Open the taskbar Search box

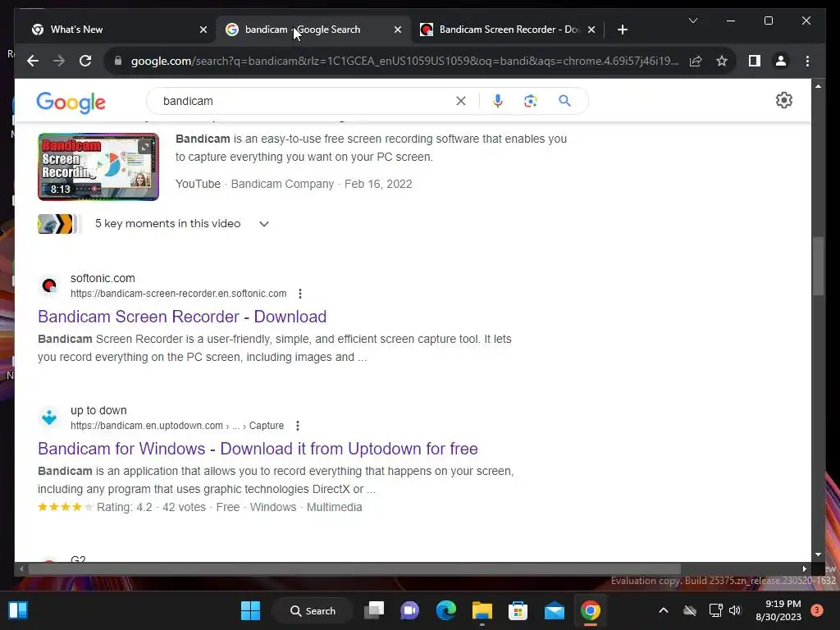tap(313, 610)
